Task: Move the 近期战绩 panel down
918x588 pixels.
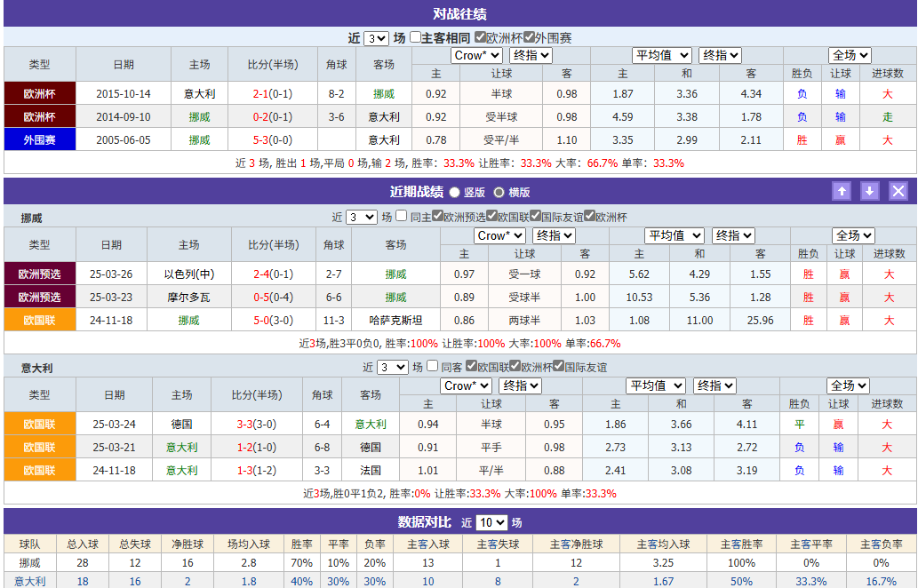Action: point(869,191)
